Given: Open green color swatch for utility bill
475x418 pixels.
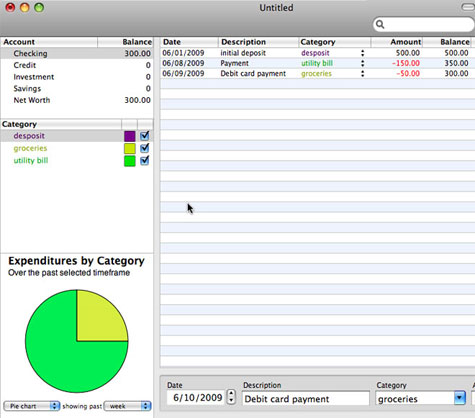Looking at the screenshot, I should (x=130, y=161).
